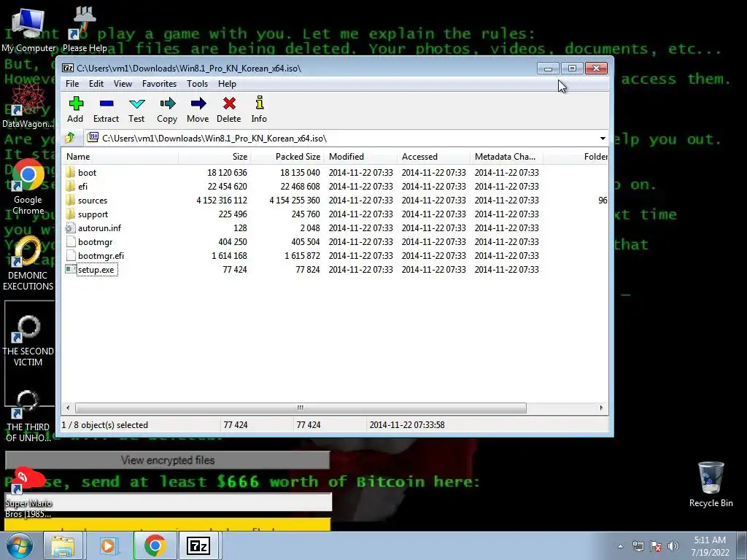Click size value 1 614 168
The height and width of the screenshot is (560, 747).
229,256
